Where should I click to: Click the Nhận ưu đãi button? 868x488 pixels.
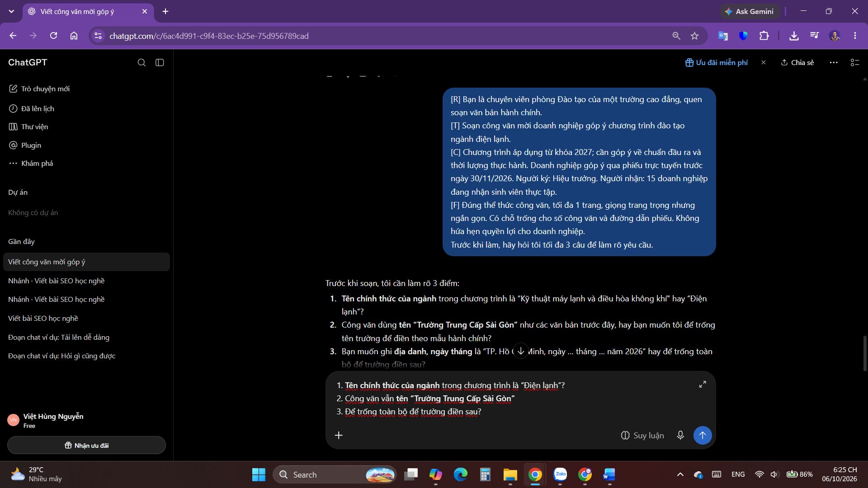86,445
